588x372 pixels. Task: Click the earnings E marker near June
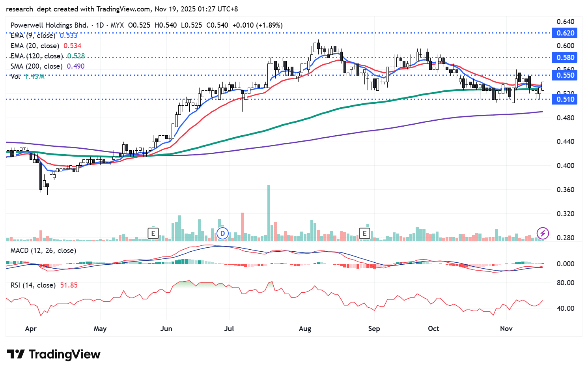[x=153, y=234]
